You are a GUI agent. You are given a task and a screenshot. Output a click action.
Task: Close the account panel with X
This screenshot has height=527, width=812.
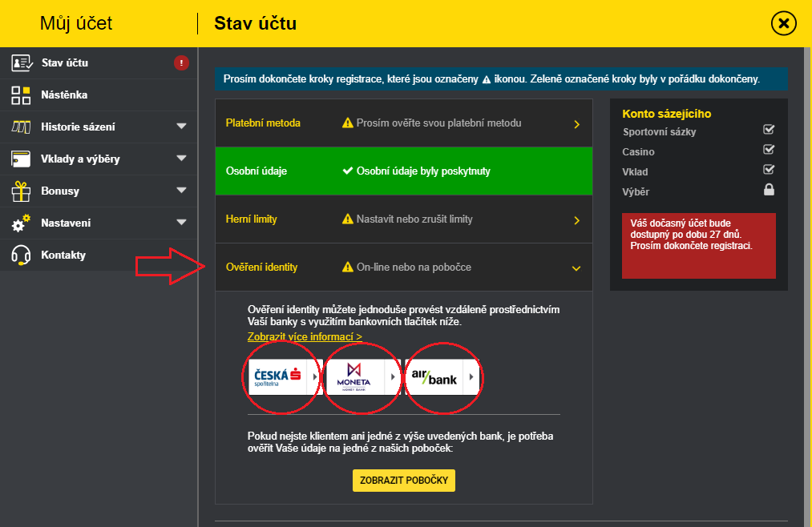coord(783,24)
